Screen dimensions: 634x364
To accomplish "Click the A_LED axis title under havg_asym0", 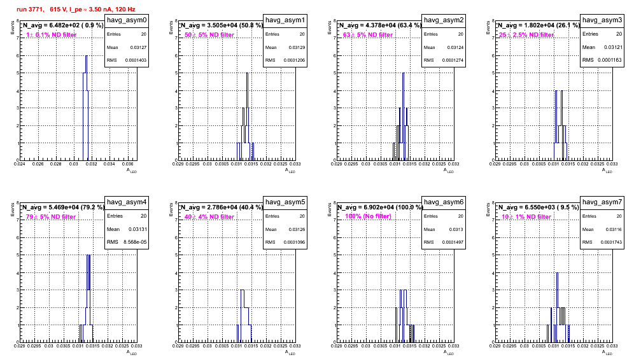I will coord(131,171).
